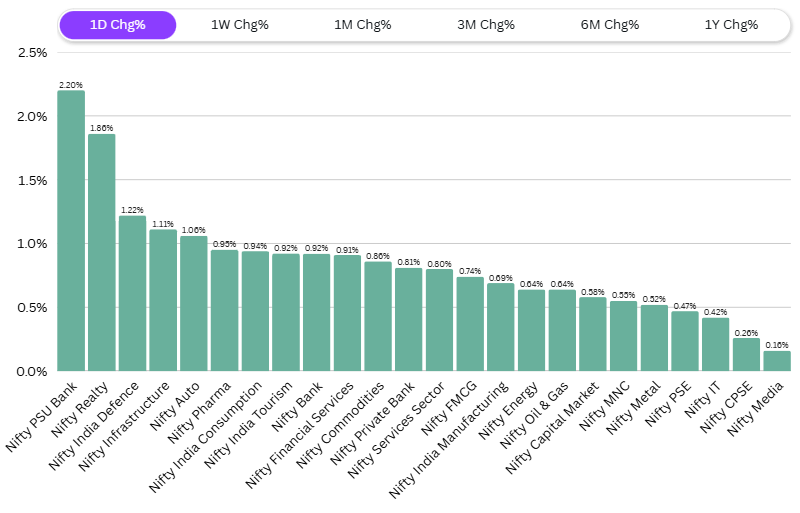Click the Nifty Financial Services bar

coord(347,313)
